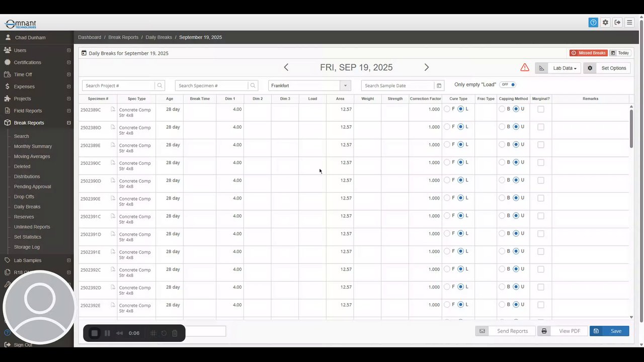Screen dimensions: 644x362
Task: Go to next day with right chevron
Action: [427, 67]
